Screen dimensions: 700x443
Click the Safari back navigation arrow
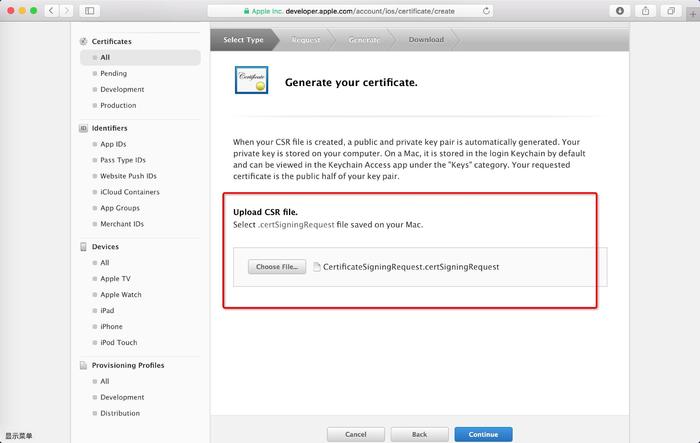coord(51,10)
